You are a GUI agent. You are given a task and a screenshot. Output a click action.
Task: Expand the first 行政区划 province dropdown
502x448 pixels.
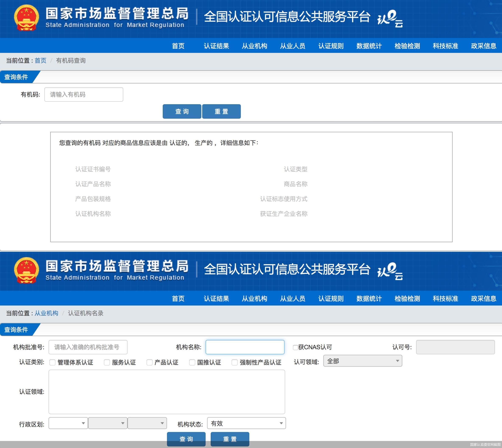(68, 423)
